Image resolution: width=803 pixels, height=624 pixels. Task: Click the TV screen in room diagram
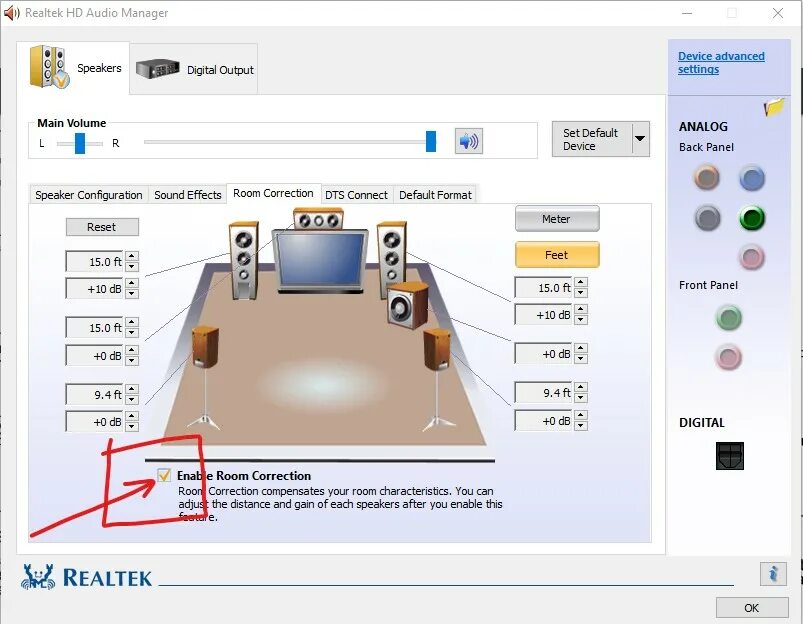[x=321, y=259]
